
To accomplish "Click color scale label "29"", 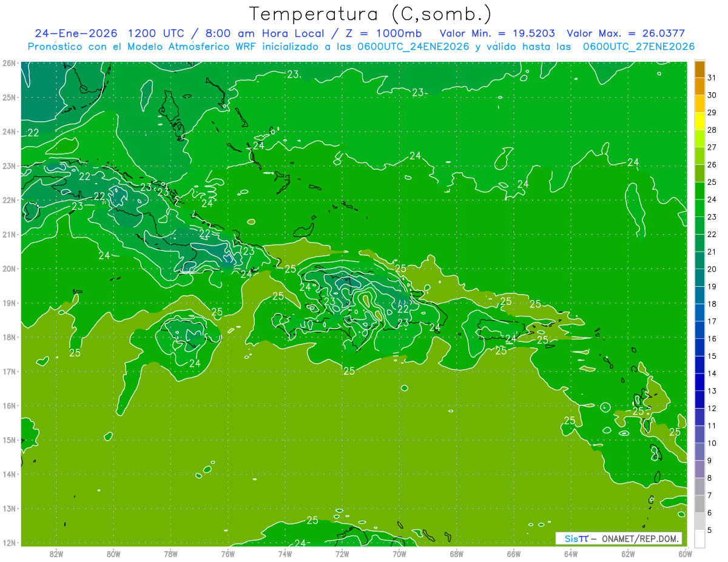I will pyautogui.click(x=712, y=113).
